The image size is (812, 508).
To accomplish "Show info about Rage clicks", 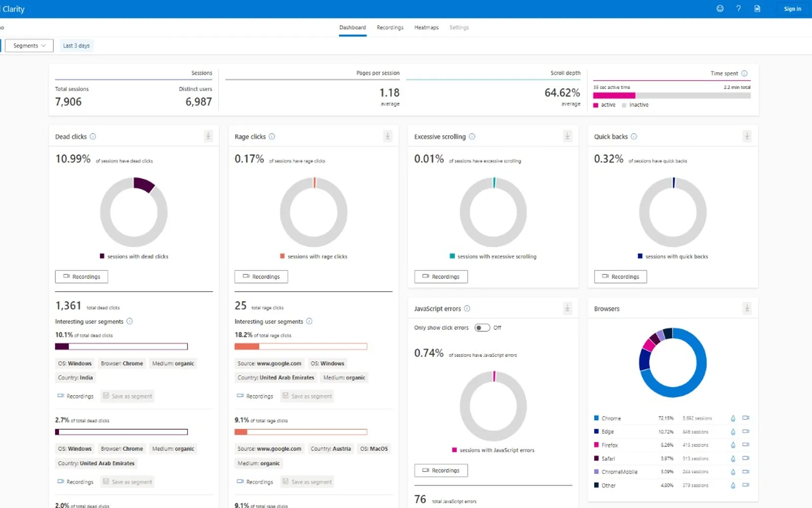I will pyautogui.click(x=272, y=137).
